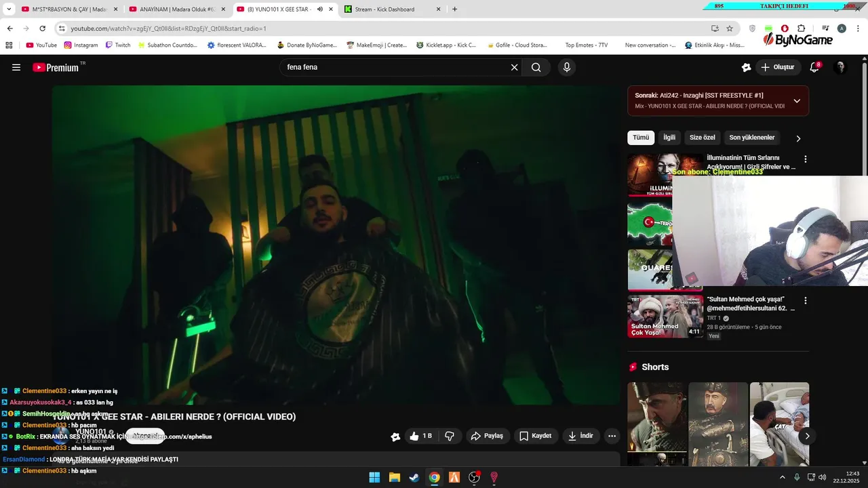The image size is (868, 488).
Task: Run search with the magnifier button
Action: click(x=536, y=67)
